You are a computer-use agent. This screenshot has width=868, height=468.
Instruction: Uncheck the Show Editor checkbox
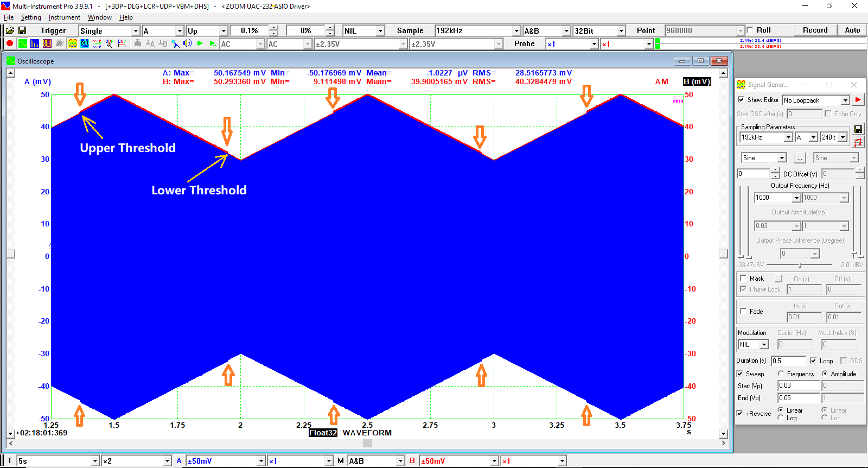[741, 100]
